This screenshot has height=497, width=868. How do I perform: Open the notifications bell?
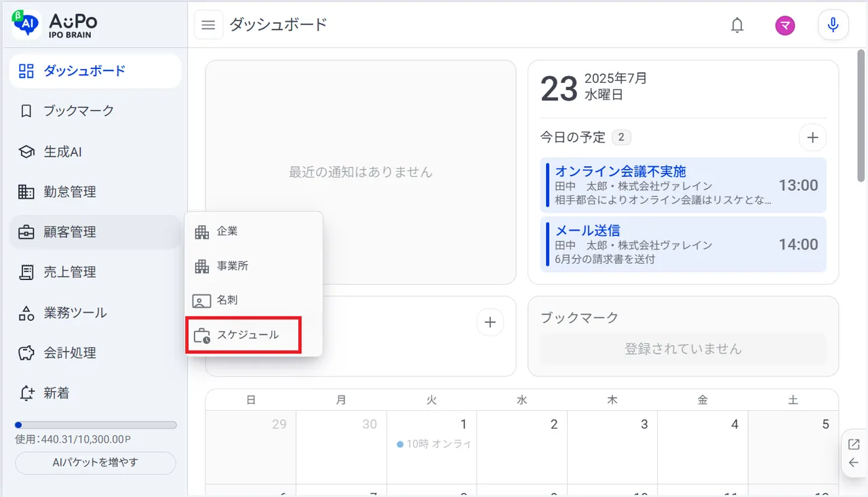tap(737, 26)
